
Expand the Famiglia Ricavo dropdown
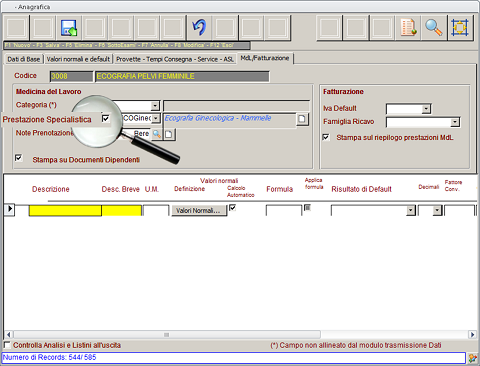[455, 122]
